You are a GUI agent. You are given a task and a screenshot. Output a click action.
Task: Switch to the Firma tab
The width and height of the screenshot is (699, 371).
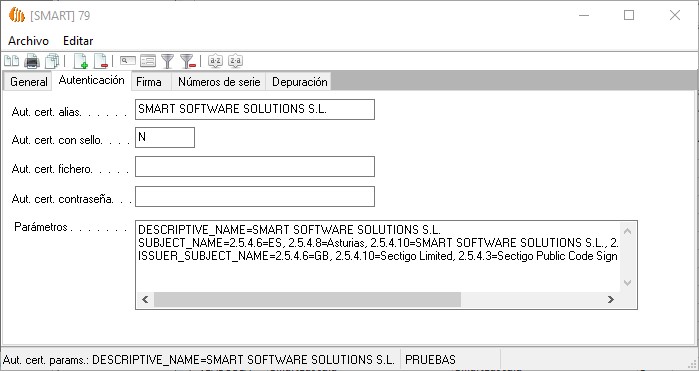[x=148, y=82]
